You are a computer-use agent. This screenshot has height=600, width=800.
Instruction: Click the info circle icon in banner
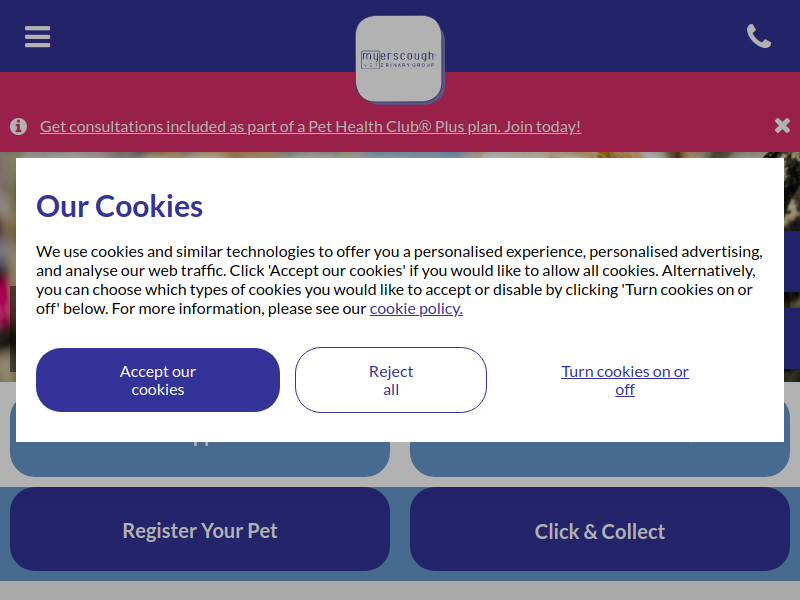[18, 126]
